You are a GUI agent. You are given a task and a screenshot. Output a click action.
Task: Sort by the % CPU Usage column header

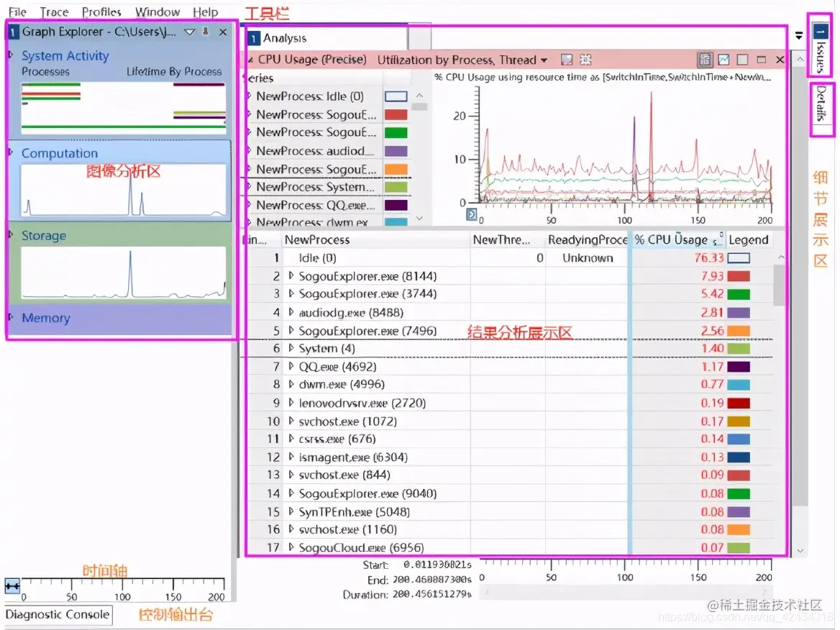point(679,239)
